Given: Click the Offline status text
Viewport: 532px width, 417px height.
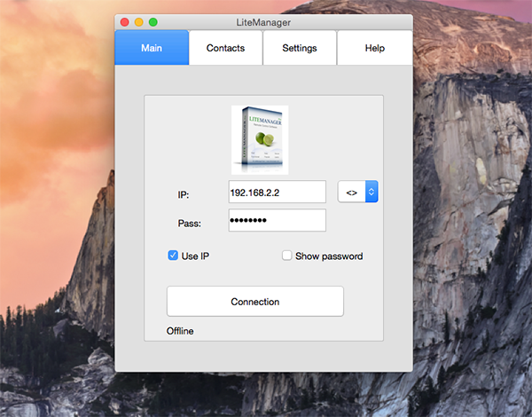Looking at the screenshot, I should coord(180,331).
